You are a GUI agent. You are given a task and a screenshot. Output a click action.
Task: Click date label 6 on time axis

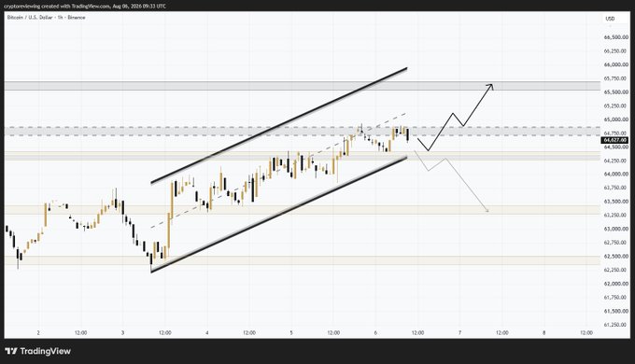[x=375, y=333]
